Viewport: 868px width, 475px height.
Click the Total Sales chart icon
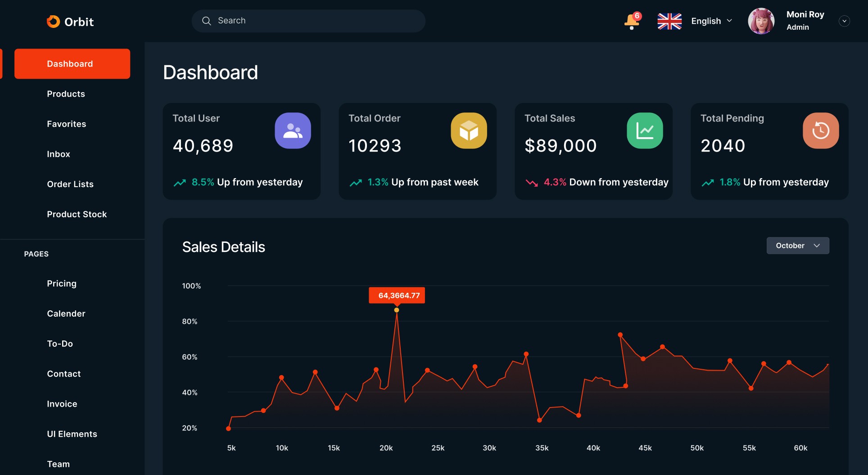pos(645,130)
